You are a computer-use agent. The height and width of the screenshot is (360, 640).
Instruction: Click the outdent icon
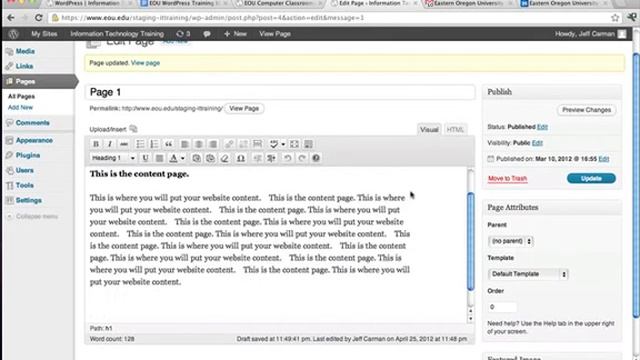coord(257,158)
